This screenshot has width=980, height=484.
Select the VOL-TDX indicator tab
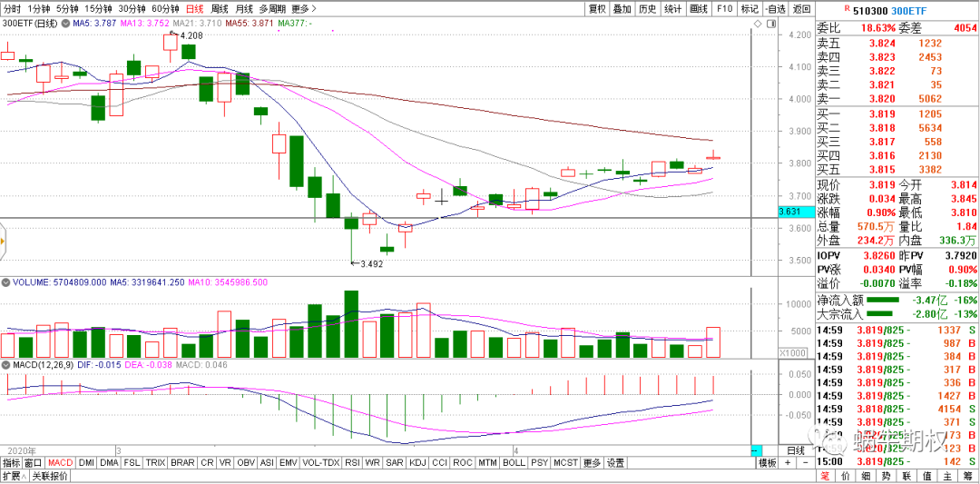point(320,463)
